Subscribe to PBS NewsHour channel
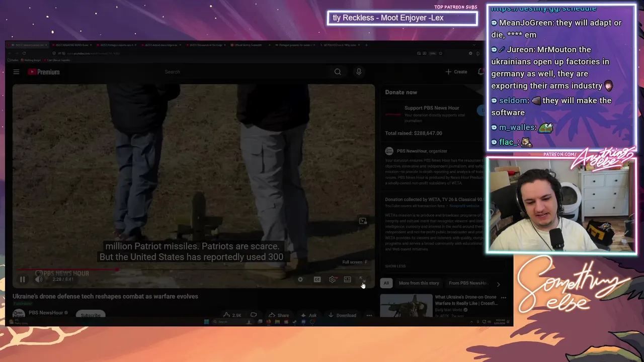644x362 pixels. tap(91, 315)
